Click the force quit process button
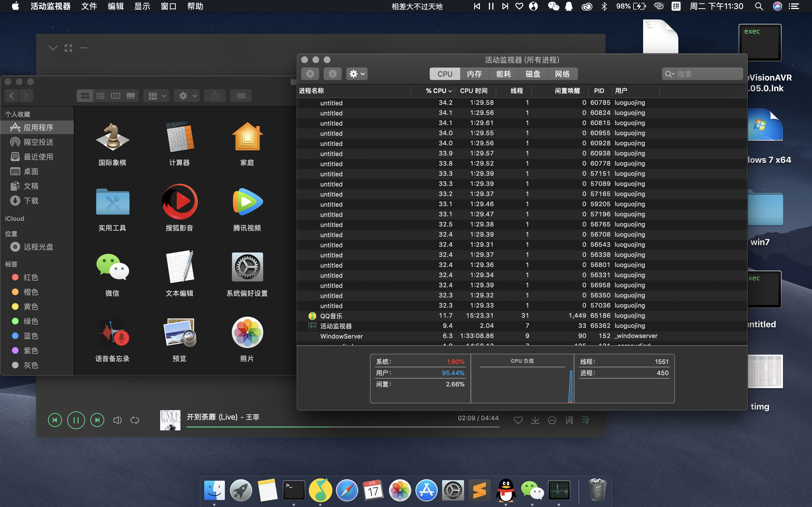 pos(310,74)
